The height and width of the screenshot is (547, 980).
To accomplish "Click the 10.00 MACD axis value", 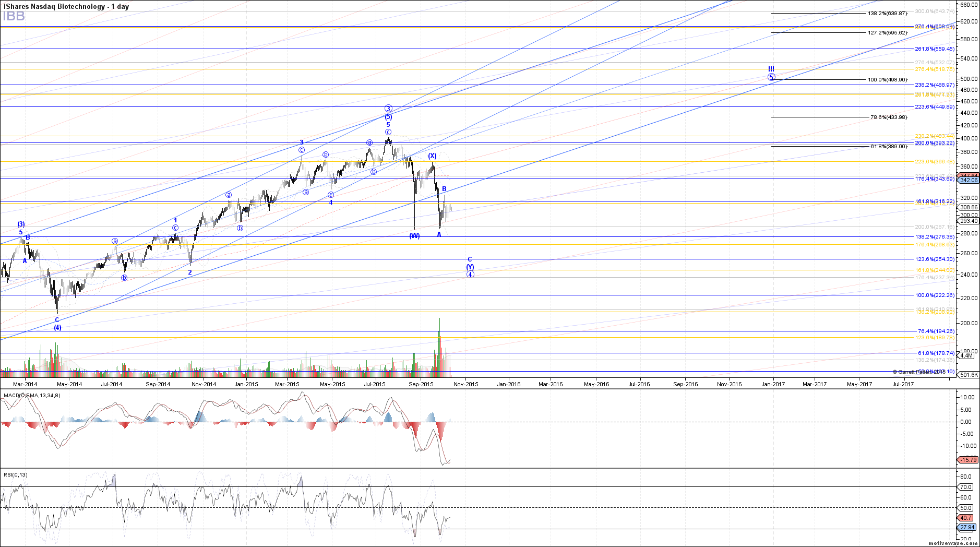I will click(966, 397).
